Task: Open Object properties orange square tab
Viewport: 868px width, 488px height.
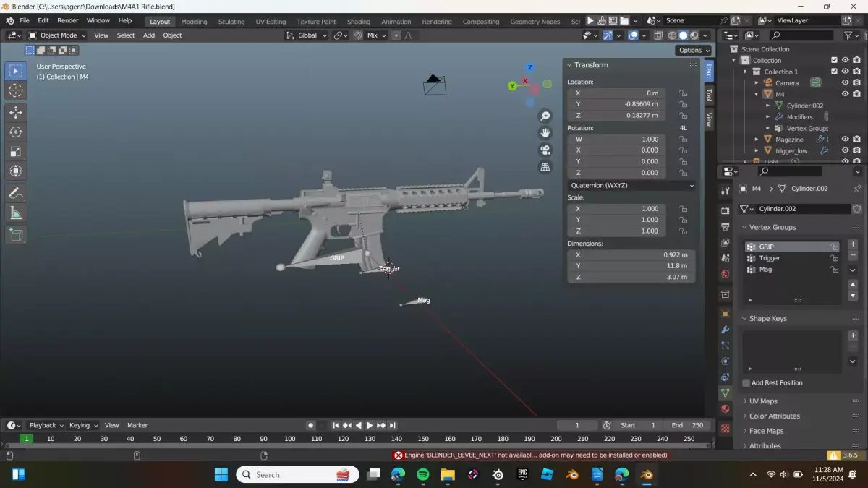Action: tap(725, 314)
